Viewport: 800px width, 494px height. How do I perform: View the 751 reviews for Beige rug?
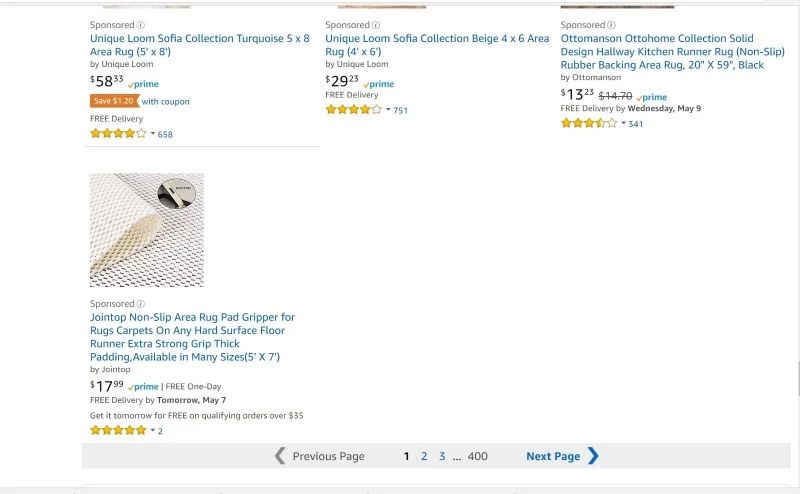[x=400, y=111]
